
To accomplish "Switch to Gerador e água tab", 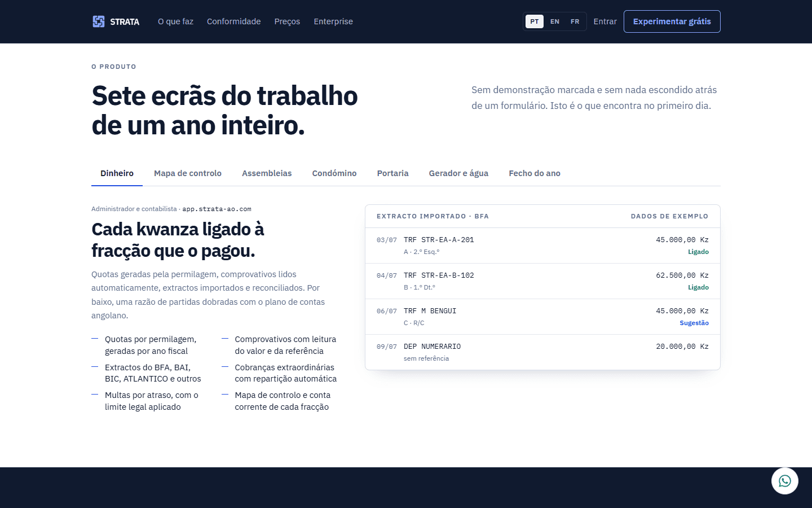I will pyautogui.click(x=458, y=173).
